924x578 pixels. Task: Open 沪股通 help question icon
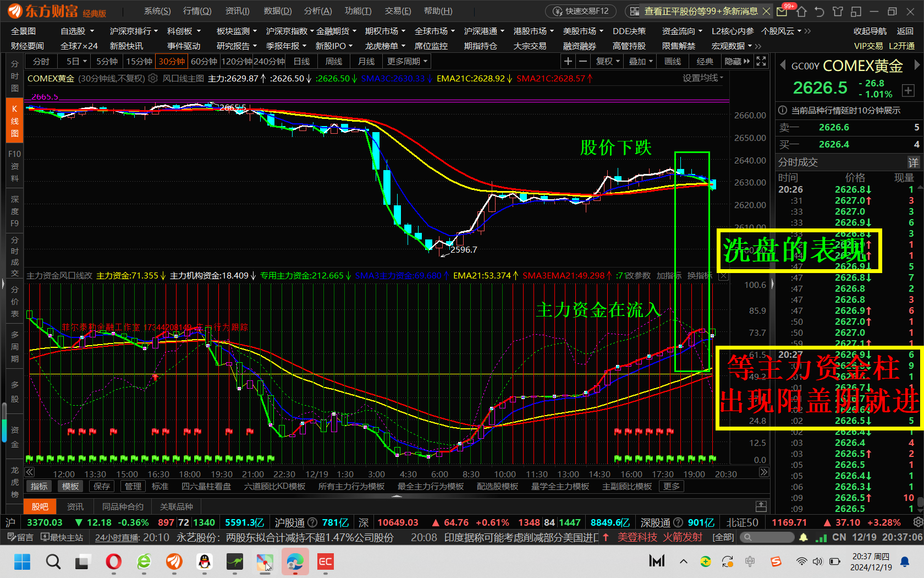[x=312, y=522]
